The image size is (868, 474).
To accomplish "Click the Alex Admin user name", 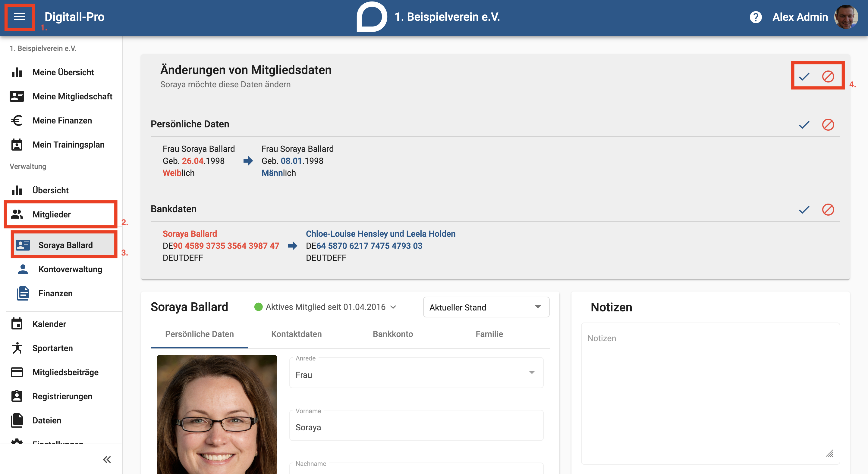I will [800, 17].
